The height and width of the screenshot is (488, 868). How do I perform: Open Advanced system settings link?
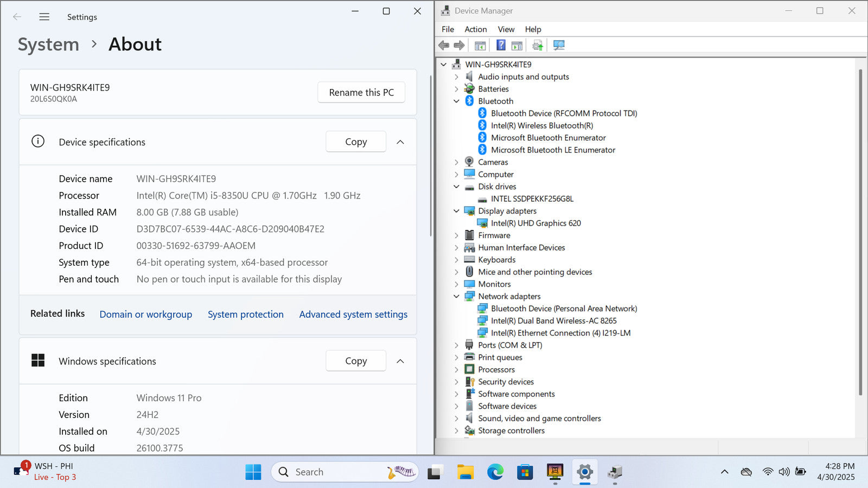tap(353, 314)
